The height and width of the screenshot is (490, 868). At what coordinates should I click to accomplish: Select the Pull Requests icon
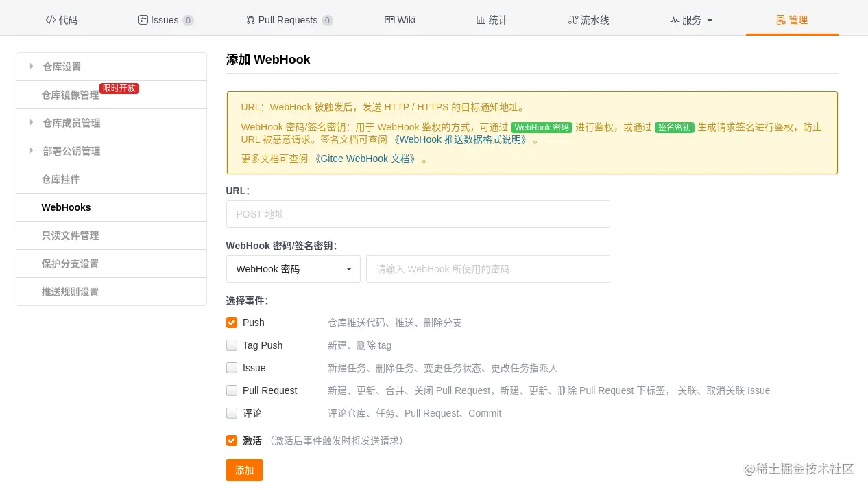[x=250, y=20]
